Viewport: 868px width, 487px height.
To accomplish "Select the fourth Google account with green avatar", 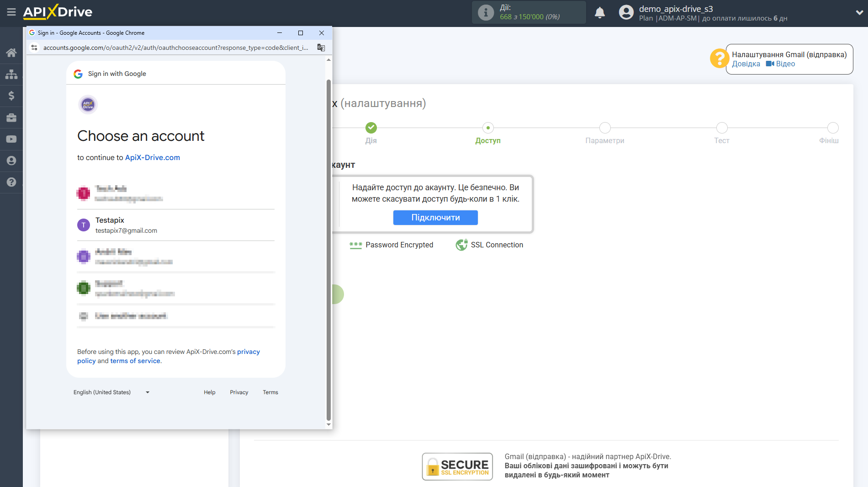I will [x=176, y=288].
